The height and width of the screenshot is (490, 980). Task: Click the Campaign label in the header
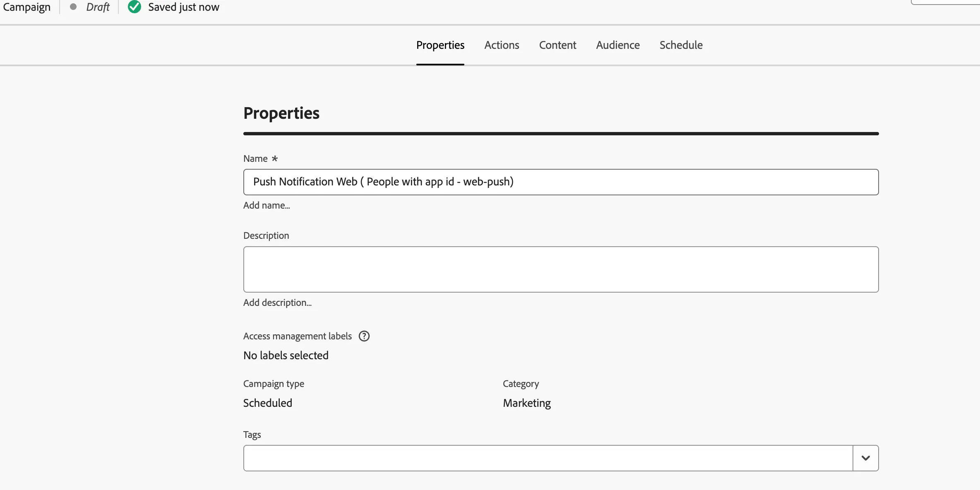[x=27, y=7]
